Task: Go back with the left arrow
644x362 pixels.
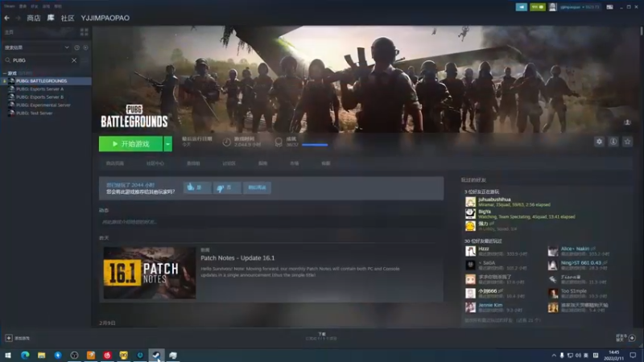Action: tap(6, 18)
